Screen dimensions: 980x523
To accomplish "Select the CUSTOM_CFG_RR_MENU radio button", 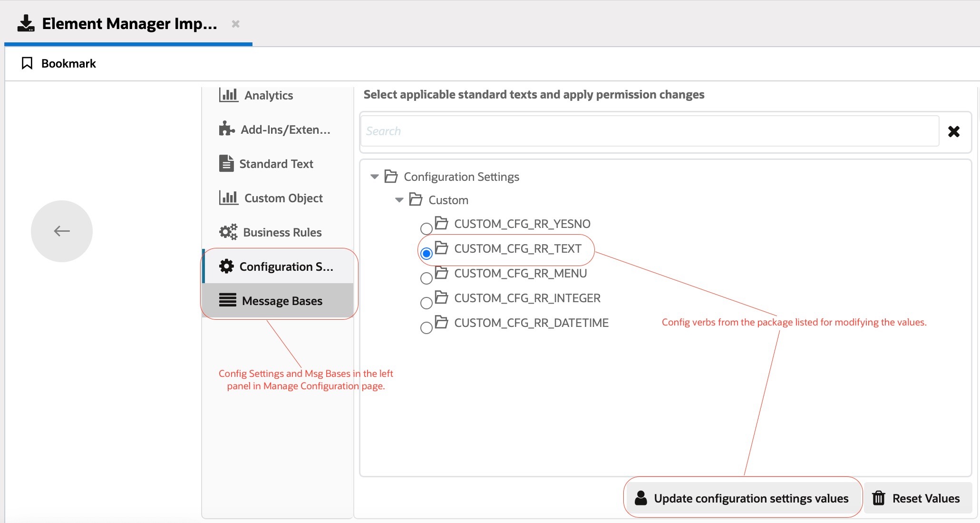I will [427, 278].
